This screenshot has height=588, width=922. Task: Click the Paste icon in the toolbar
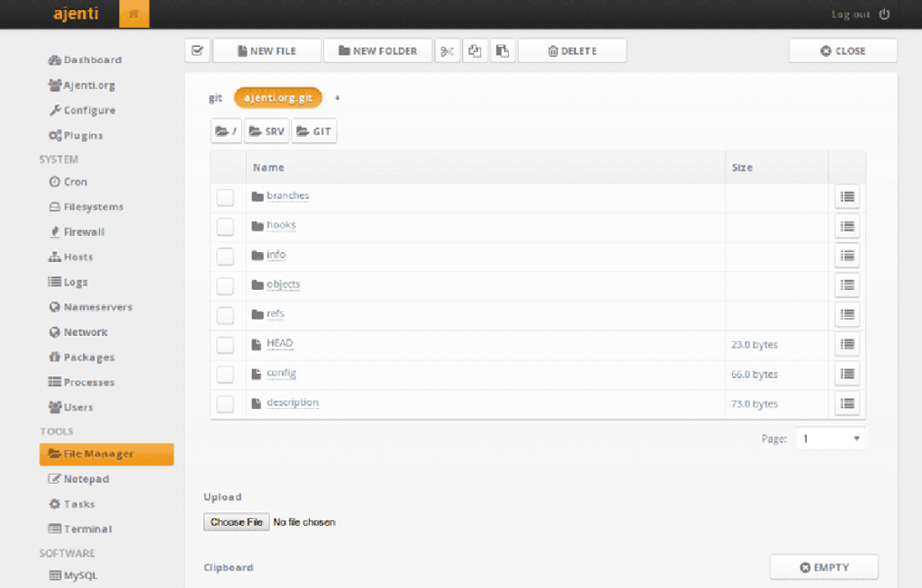click(x=502, y=50)
